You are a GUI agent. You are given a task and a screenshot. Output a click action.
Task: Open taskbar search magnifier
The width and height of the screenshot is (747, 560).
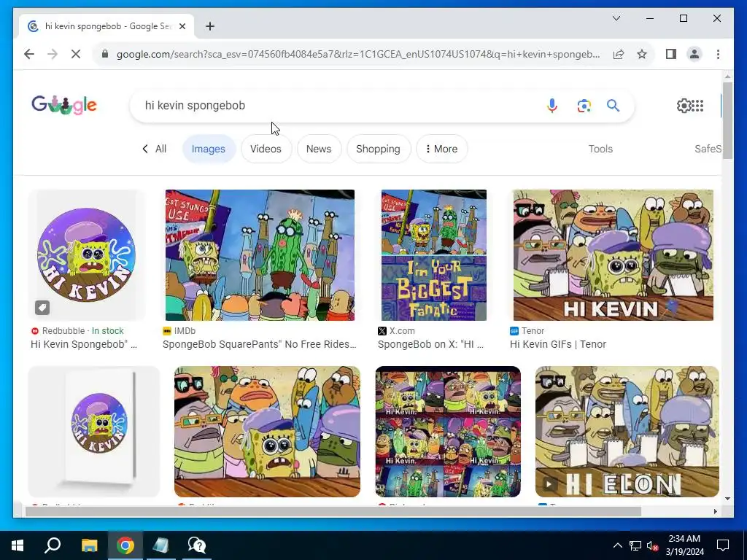[x=53, y=545]
